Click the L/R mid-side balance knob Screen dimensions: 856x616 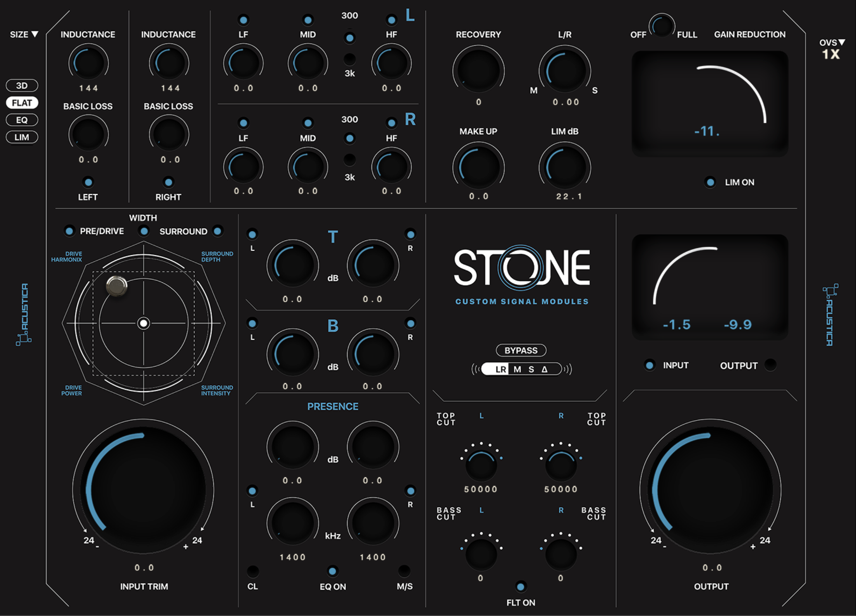pyautogui.click(x=565, y=71)
